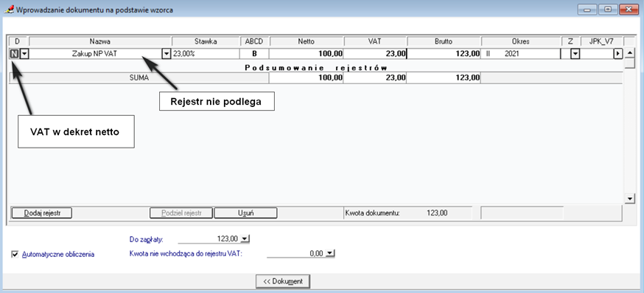Click the scrollbar up arrow in register grid
Viewport: 644px width, 293px height.
(x=629, y=53)
